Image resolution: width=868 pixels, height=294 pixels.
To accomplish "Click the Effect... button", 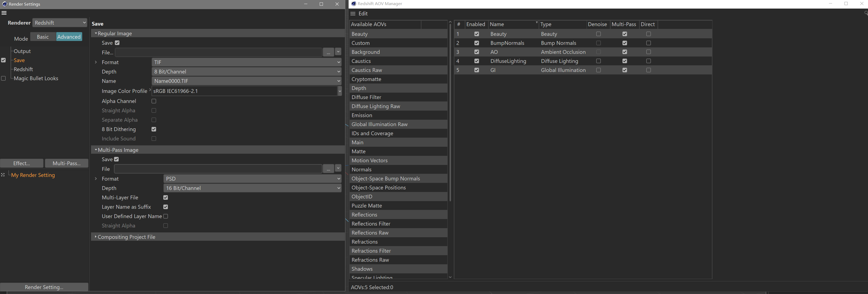I will point(22,163).
